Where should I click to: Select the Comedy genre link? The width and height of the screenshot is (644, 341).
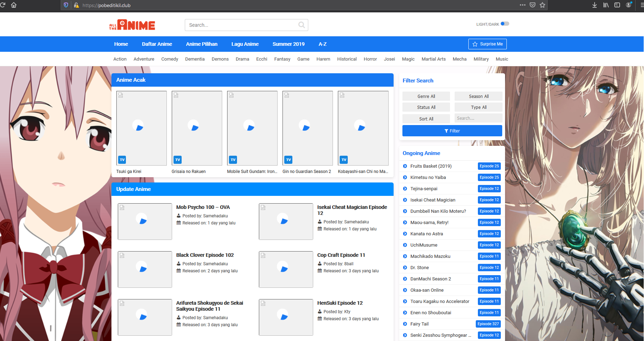[x=170, y=59]
